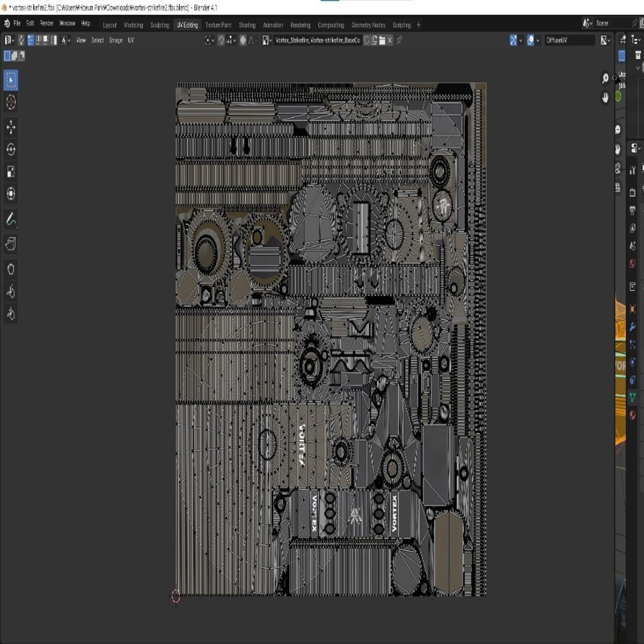The image size is (644, 644).
Task: Switch to UV edge select mode
Action: (38, 41)
